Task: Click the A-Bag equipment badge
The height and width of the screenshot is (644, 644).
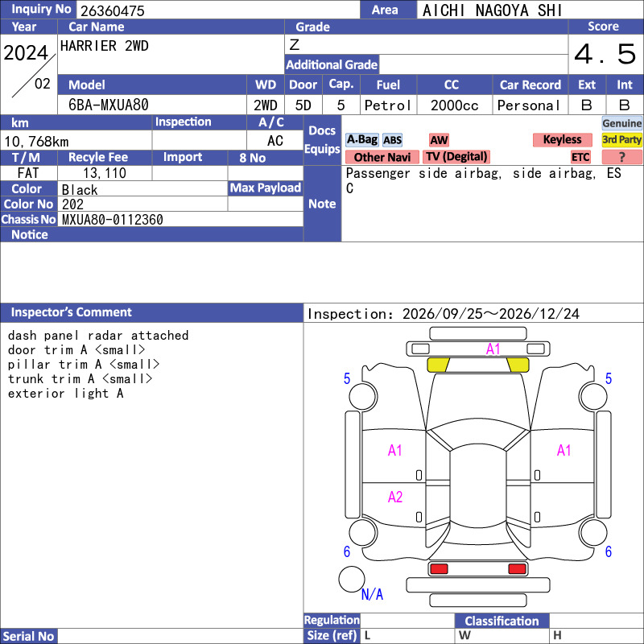Action: 361,139
